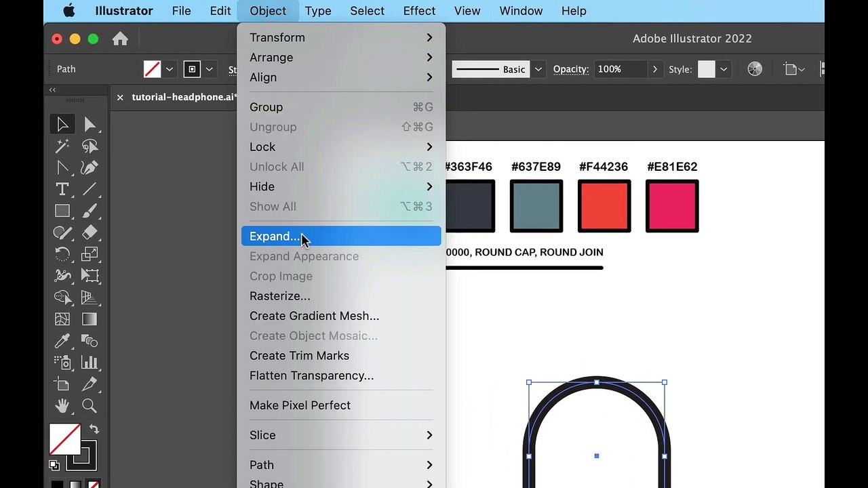Select the Column Graph tool
The height and width of the screenshot is (488, 868).
point(90,363)
